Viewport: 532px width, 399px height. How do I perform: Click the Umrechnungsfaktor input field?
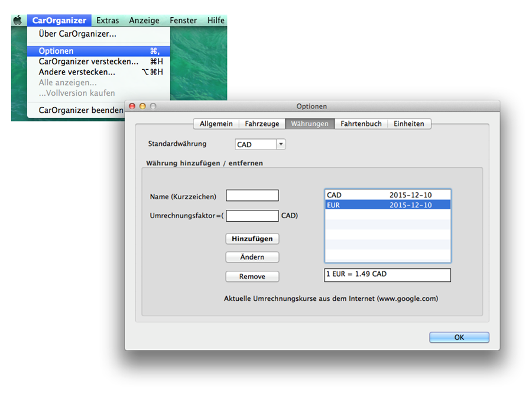(x=252, y=216)
